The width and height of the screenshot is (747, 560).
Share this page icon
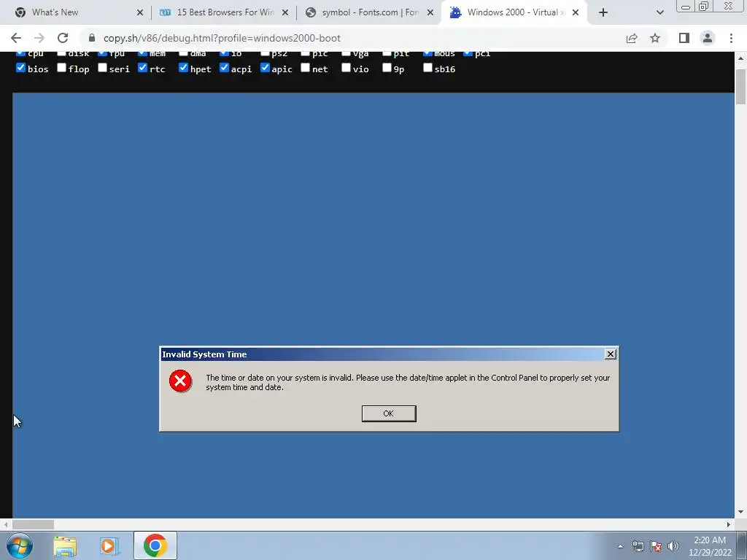coord(632,38)
